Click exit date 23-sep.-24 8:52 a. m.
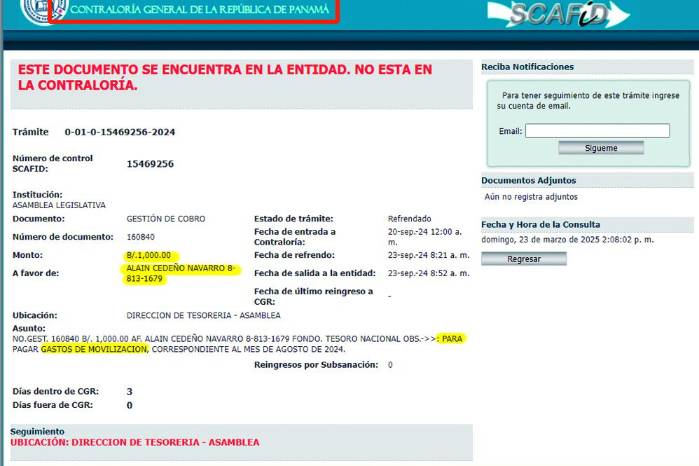The height and width of the screenshot is (466, 699). pyautogui.click(x=428, y=273)
